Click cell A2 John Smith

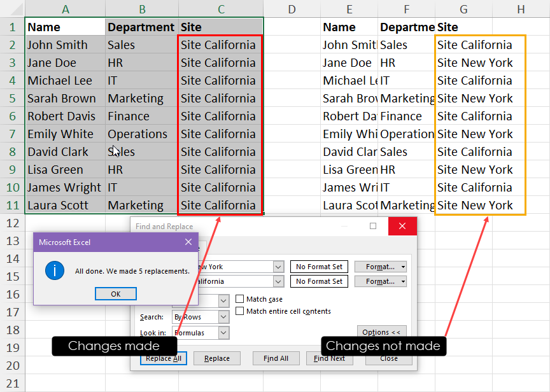click(65, 45)
